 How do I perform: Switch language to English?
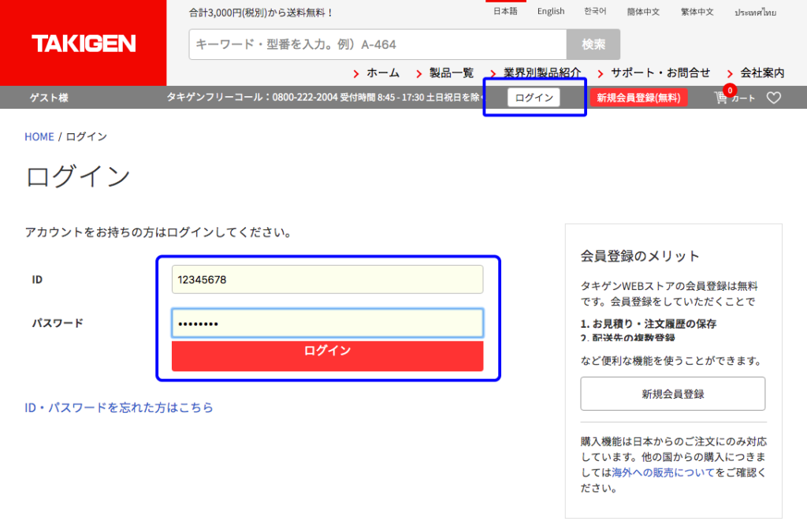coord(551,11)
